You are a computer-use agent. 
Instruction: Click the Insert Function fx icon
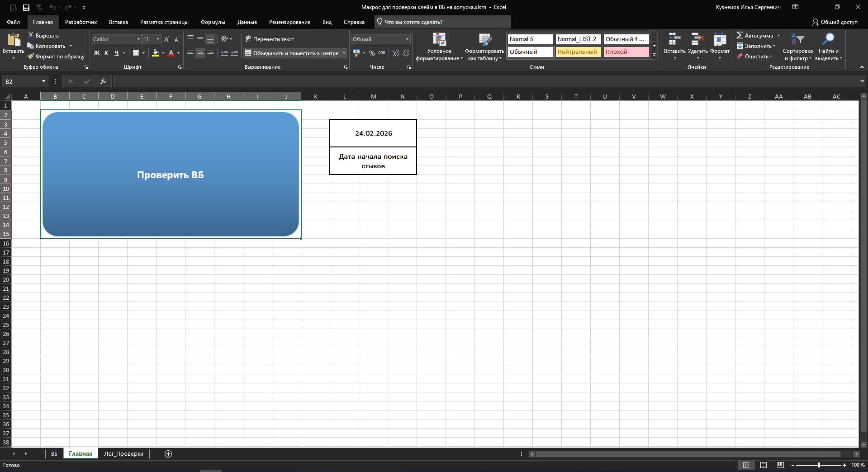(x=103, y=81)
